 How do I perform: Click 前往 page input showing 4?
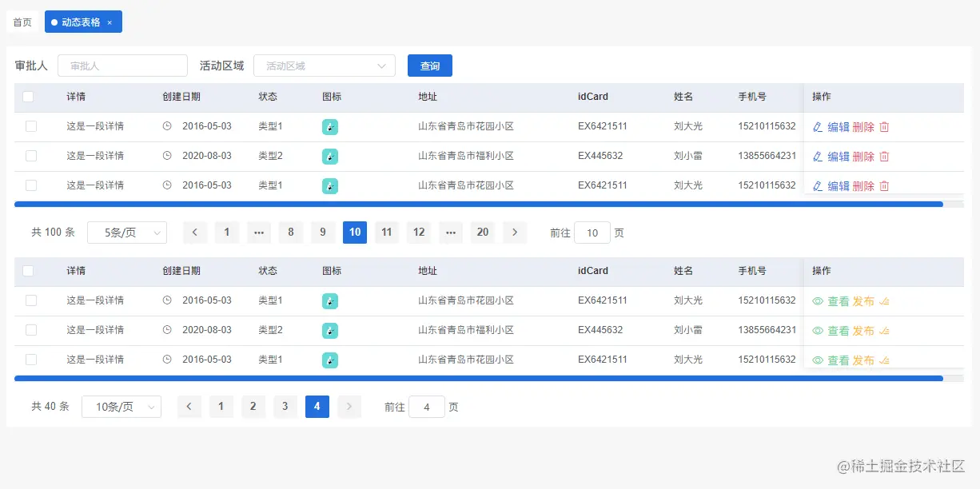[x=427, y=407]
